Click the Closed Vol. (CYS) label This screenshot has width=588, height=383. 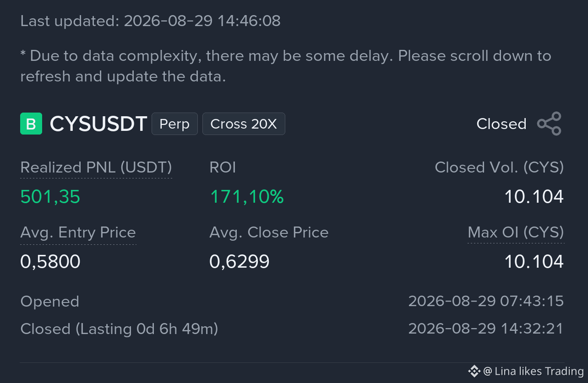pyautogui.click(x=499, y=167)
